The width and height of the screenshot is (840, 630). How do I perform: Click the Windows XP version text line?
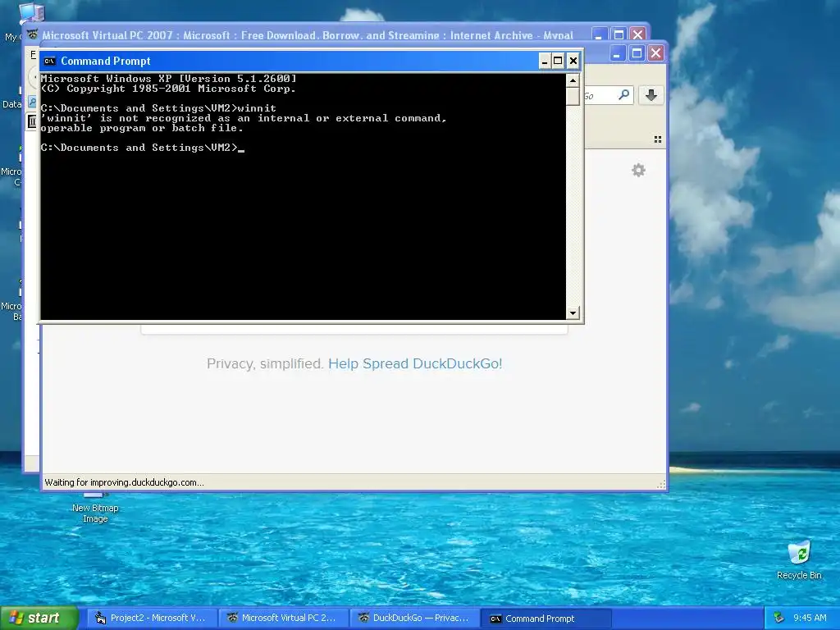pyautogui.click(x=168, y=79)
